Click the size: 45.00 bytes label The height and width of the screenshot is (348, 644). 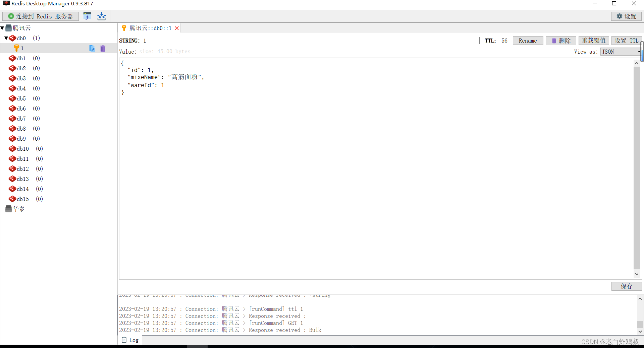pyautogui.click(x=165, y=52)
